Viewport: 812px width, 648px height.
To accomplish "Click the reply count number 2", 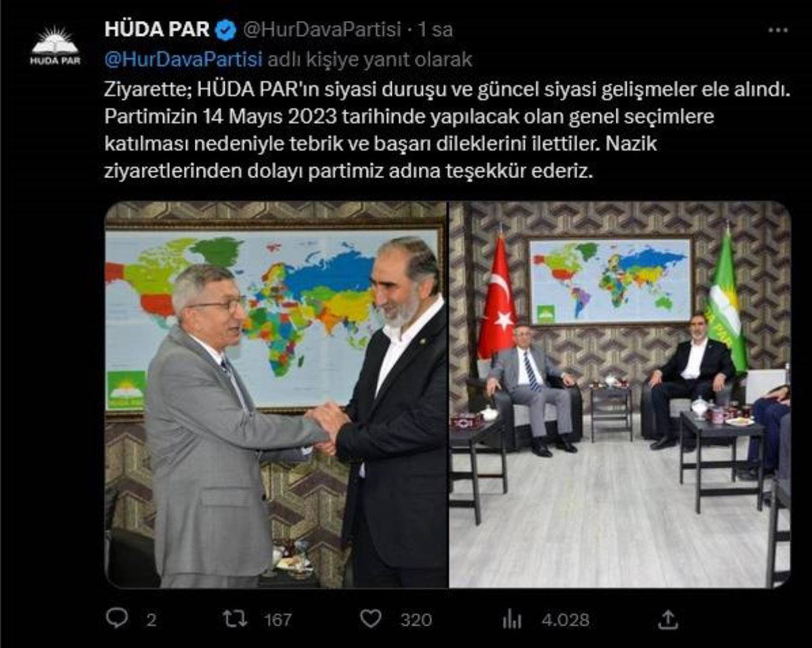I will [x=152, y=619].
